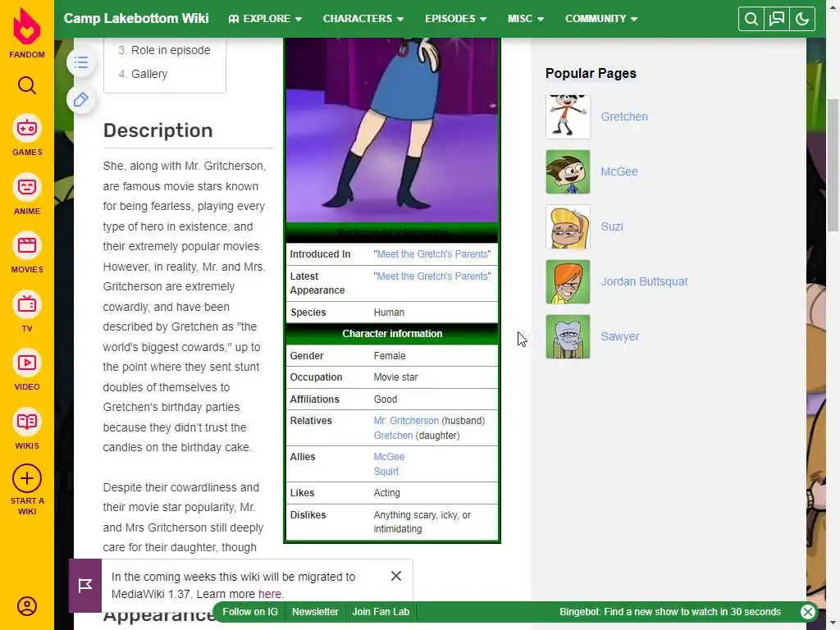The image size is (840, 630).
Task: Click Sawyer thumbnail in Popular Pages
Action: tap(568, 337)
